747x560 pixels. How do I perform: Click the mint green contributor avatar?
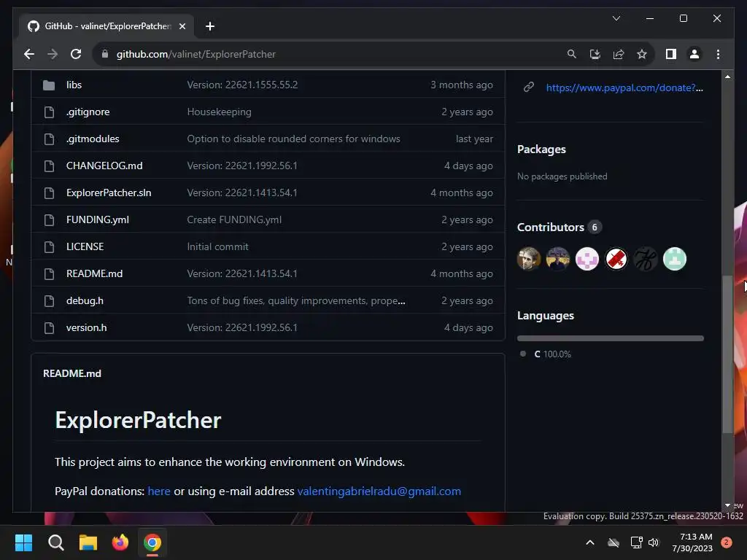click(x=675, y=259)
